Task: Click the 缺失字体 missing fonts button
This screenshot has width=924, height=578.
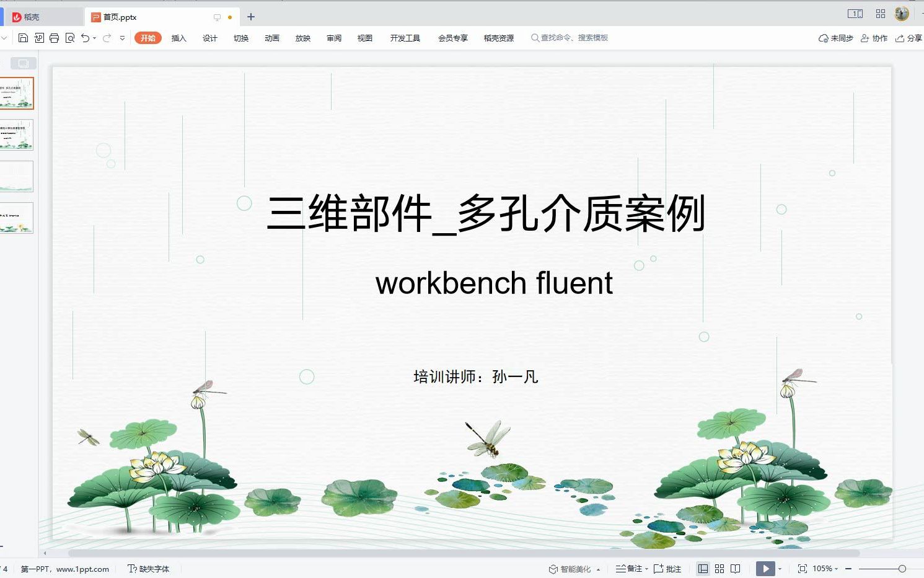Action: coord(149,569)
